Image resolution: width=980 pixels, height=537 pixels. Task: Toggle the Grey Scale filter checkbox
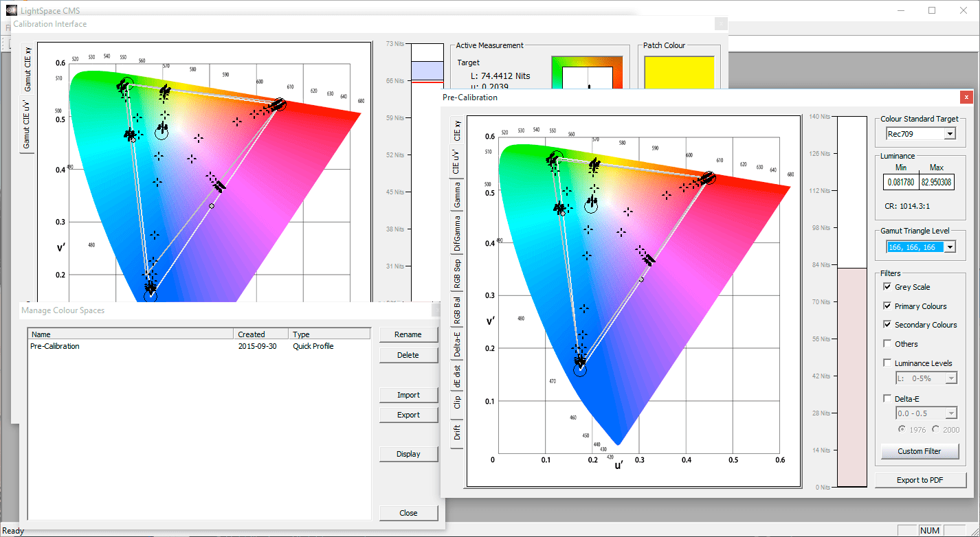[888, 287]
